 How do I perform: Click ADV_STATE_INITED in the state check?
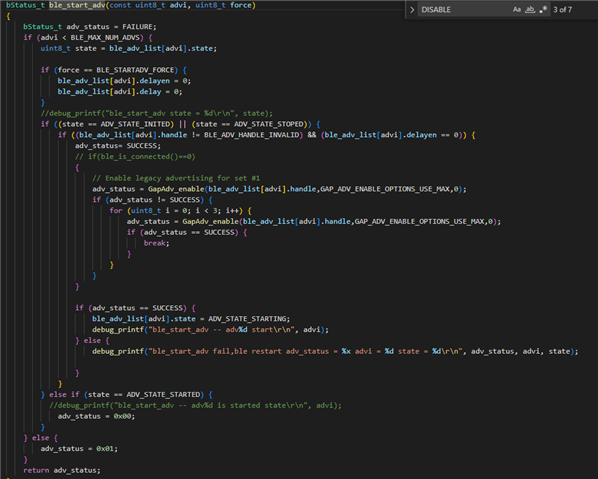[137, 124]
